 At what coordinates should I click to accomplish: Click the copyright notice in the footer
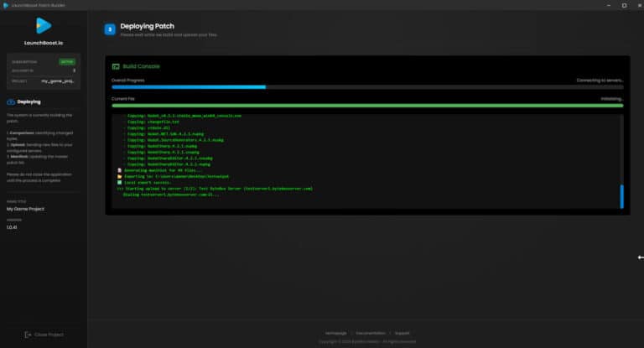coord(367,341)
